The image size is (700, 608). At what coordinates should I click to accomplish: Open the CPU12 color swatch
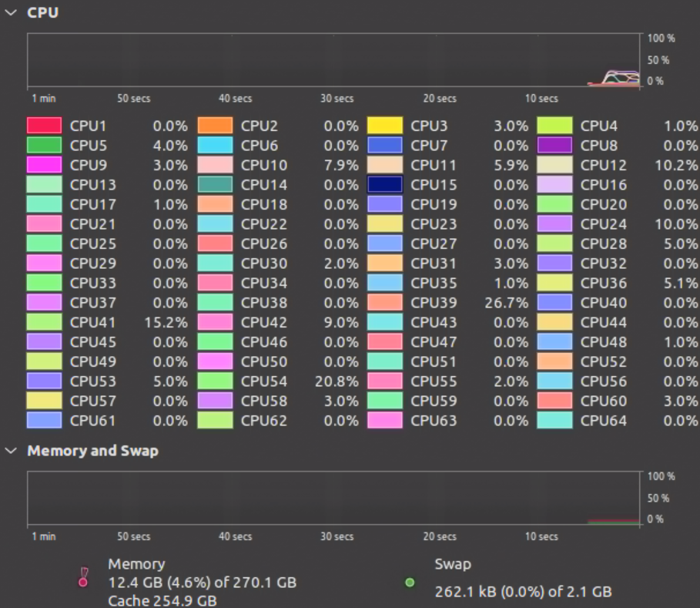554,165
